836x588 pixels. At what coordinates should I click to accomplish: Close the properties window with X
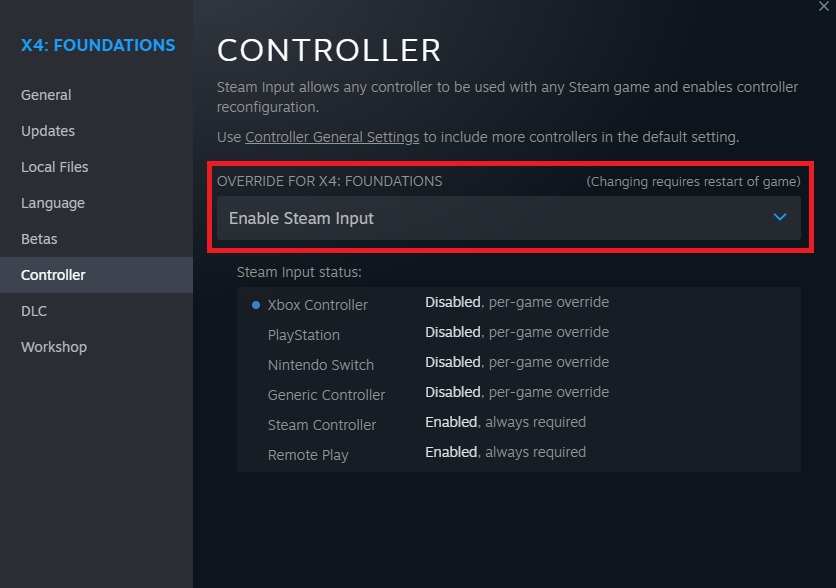pos(823,6)
